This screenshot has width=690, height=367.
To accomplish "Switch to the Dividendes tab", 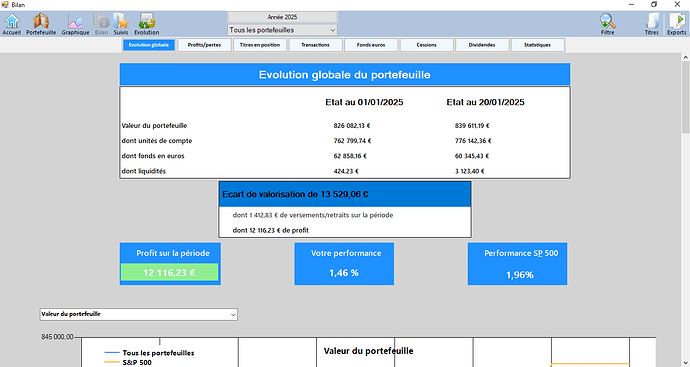I will 482,45.
